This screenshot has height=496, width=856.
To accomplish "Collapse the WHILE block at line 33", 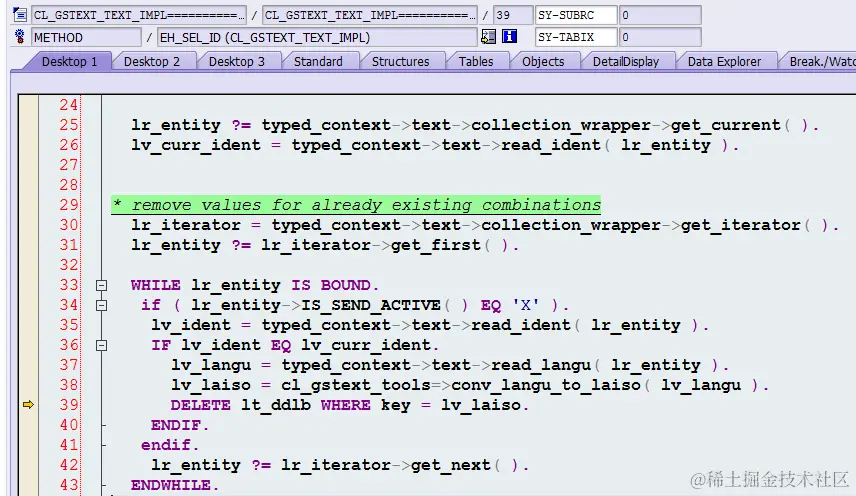I will 101,285.
